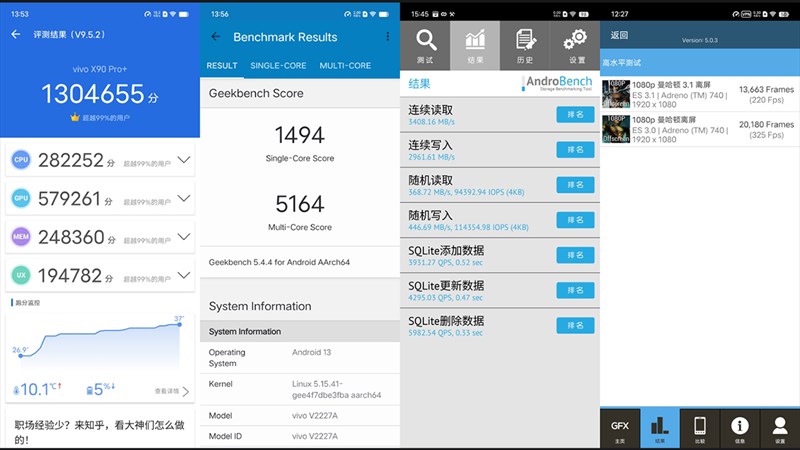
Task: Switch to the MULTI-CORE tab
Action: [x=345, y=65]
